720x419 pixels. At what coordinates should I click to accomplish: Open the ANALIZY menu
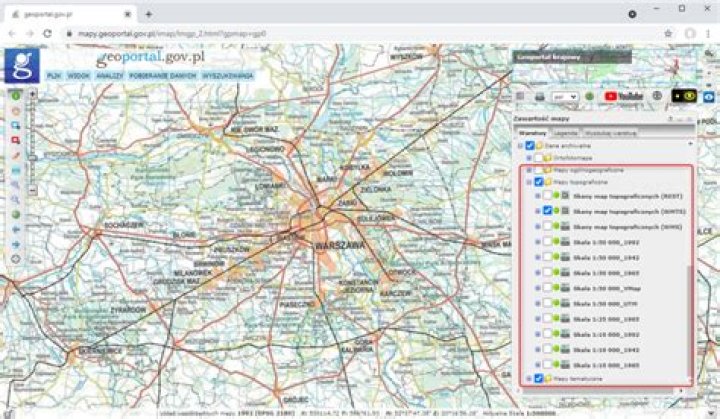[x=110, y=75]
